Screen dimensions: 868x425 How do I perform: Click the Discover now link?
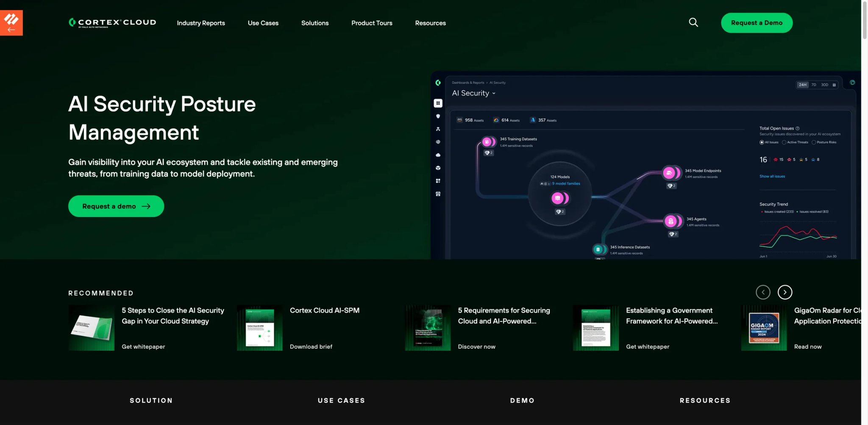pos(476,347)
